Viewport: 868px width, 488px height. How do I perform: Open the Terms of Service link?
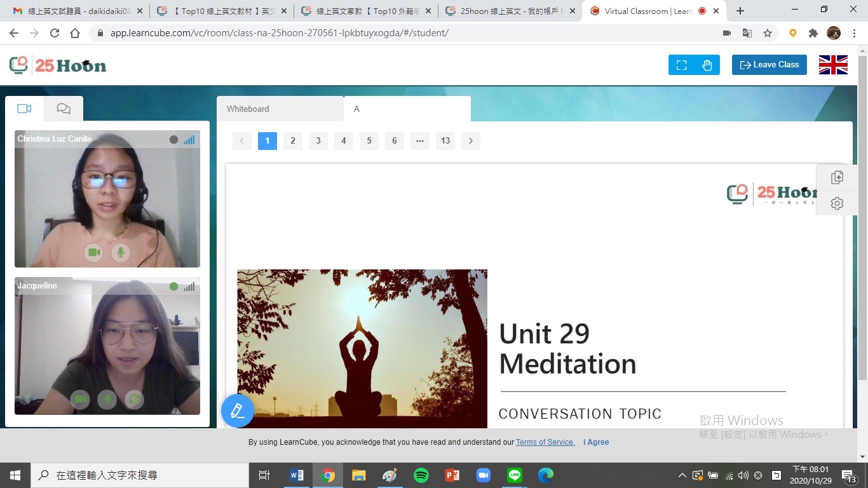click(x=545, y=442)
